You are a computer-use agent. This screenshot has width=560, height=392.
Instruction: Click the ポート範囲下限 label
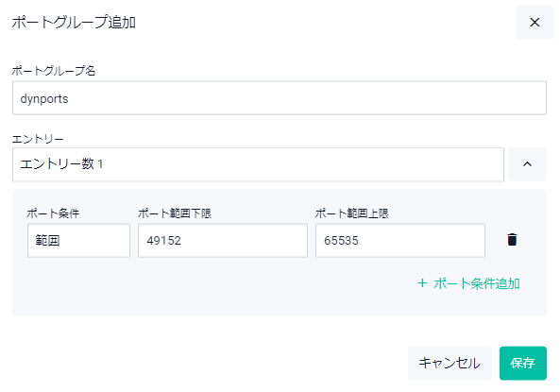coord(175,213)
